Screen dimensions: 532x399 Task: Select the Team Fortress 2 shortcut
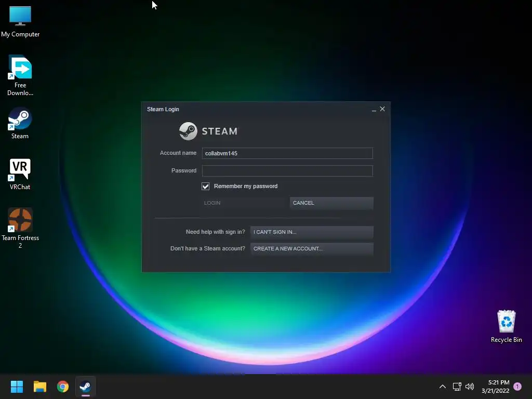coord(20,228)
